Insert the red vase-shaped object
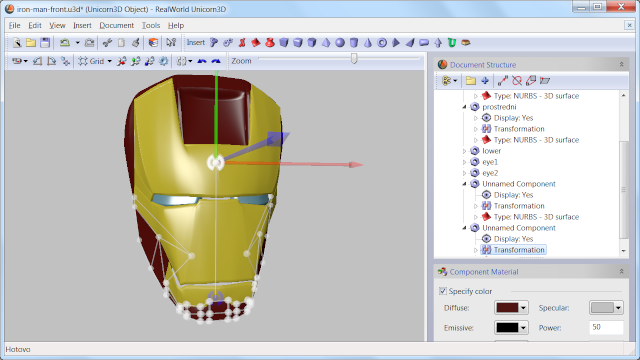The width and height of the screenshot is (640, 360). click(x=270, y=42)
